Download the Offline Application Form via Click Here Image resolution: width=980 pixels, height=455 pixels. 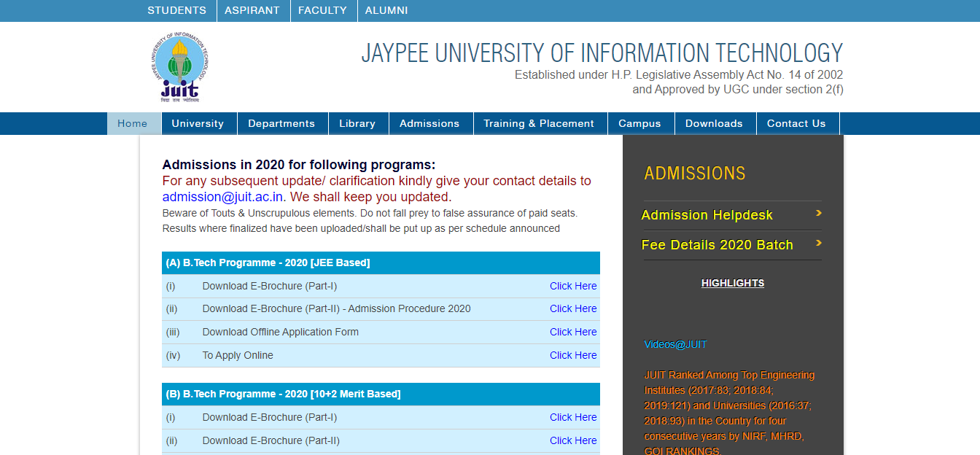click(x=573, y=332)
